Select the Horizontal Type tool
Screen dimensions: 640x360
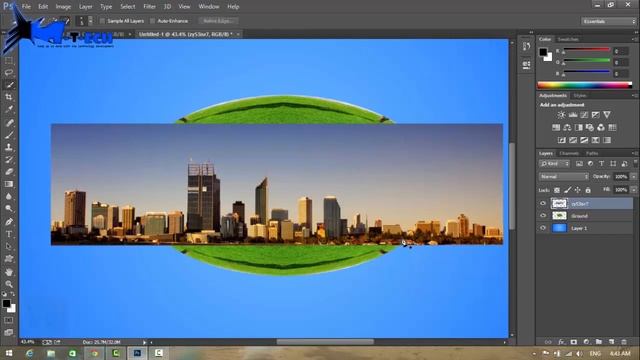[9, 234]
